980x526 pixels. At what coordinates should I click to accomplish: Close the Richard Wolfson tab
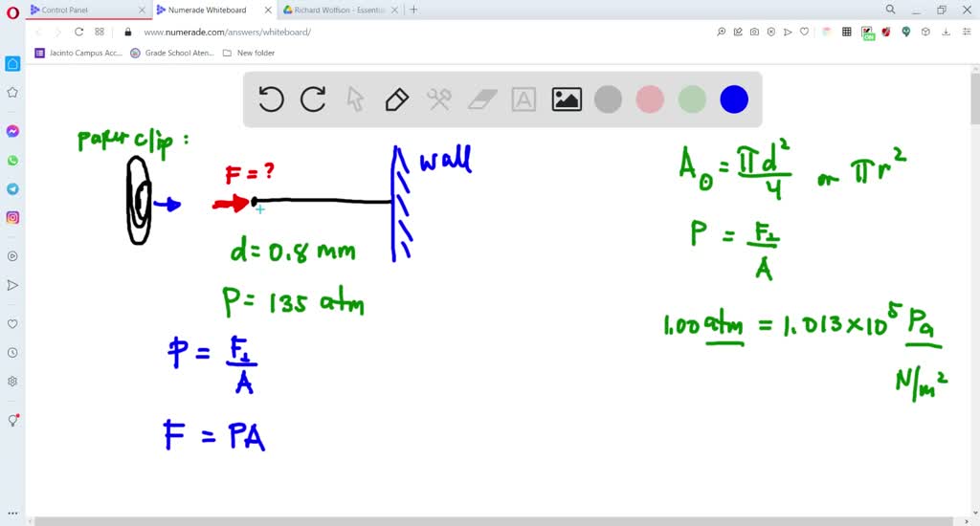395,10
